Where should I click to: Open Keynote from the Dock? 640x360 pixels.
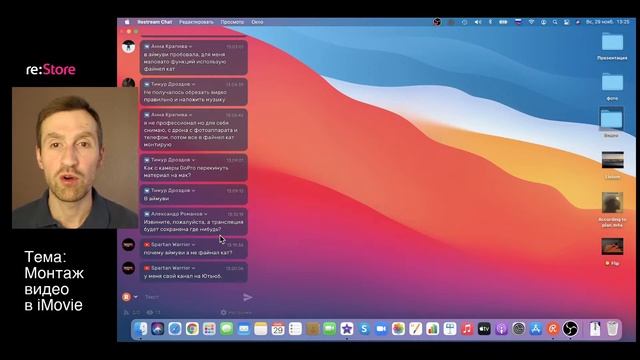click(450, 329)
